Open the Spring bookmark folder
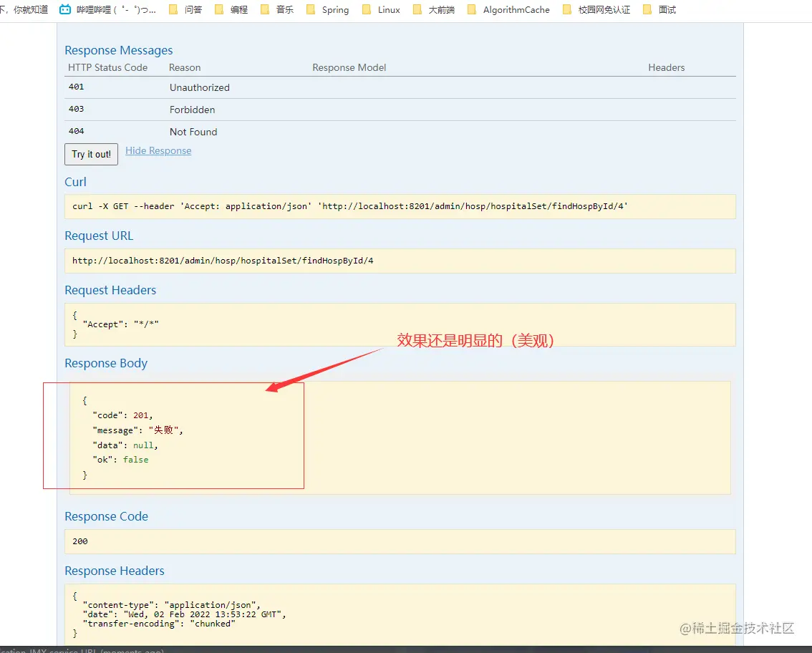This screenshot has height=653, width=812. 328,9
